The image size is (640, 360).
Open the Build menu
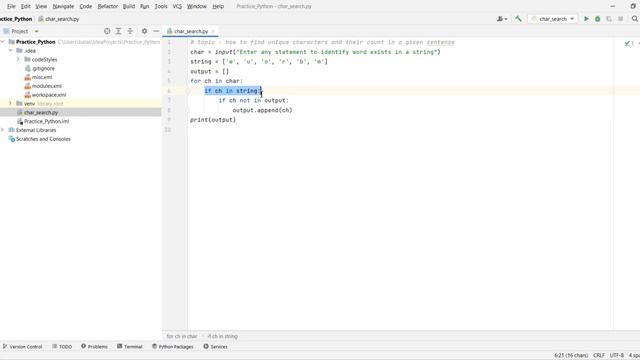pyautogui.click(x=129, y=7)
